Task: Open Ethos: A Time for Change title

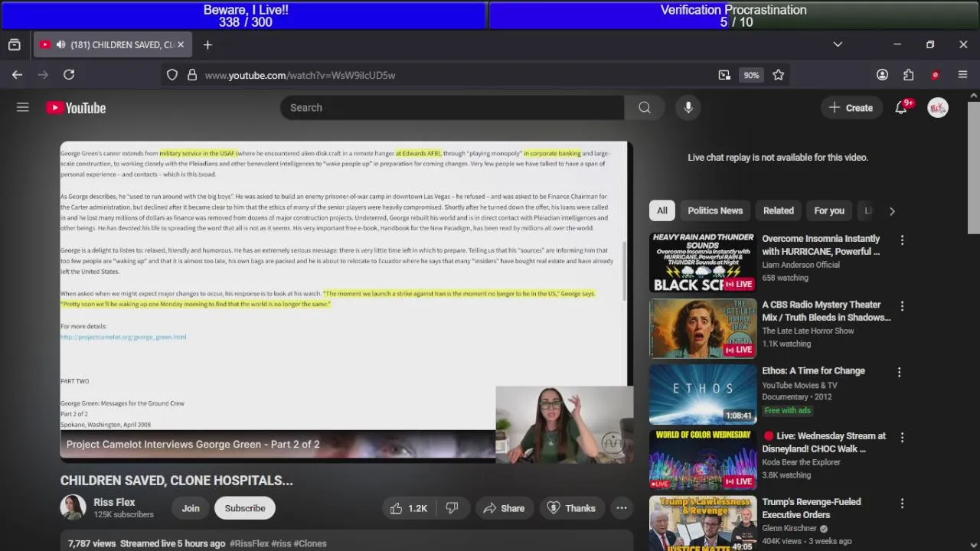Action: pos(813,370)
